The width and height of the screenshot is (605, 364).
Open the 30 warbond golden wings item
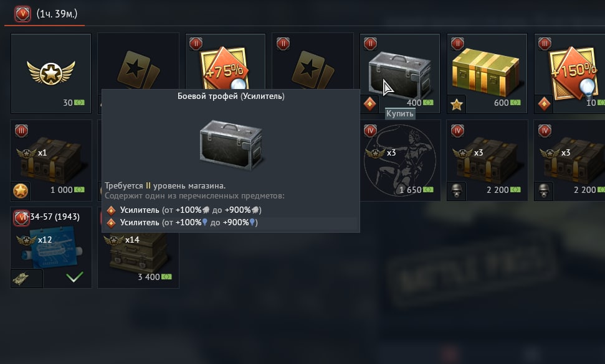51,73
